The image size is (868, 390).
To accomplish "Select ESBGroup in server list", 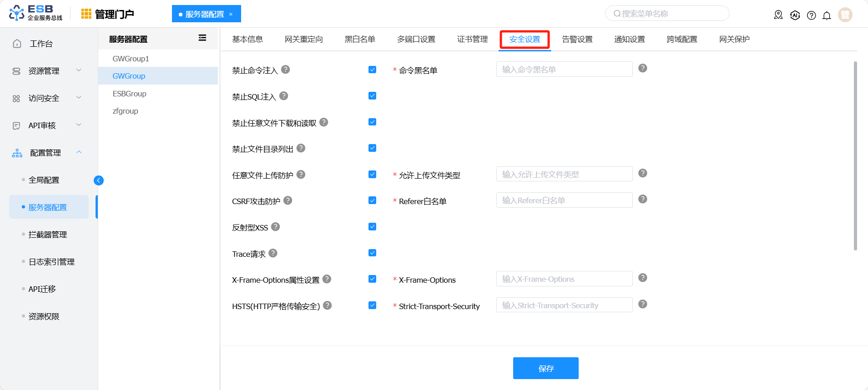I will [130, 94].
